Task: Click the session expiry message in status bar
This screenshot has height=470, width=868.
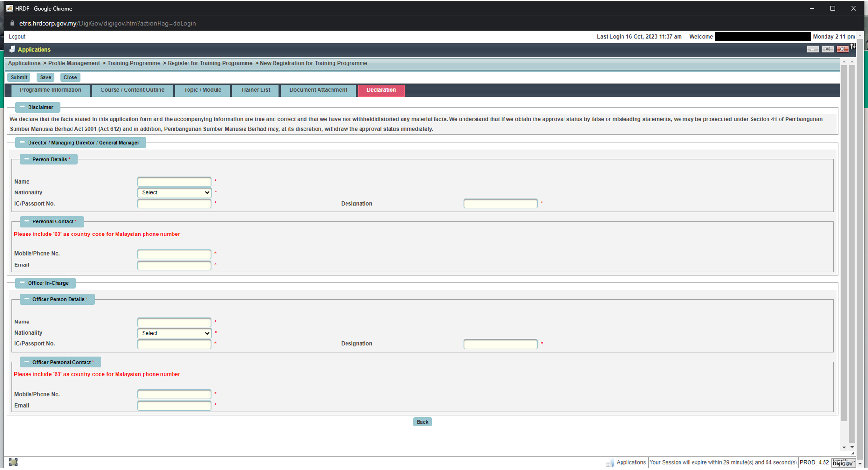Action: pyautogui.click(x=723, y=463)
